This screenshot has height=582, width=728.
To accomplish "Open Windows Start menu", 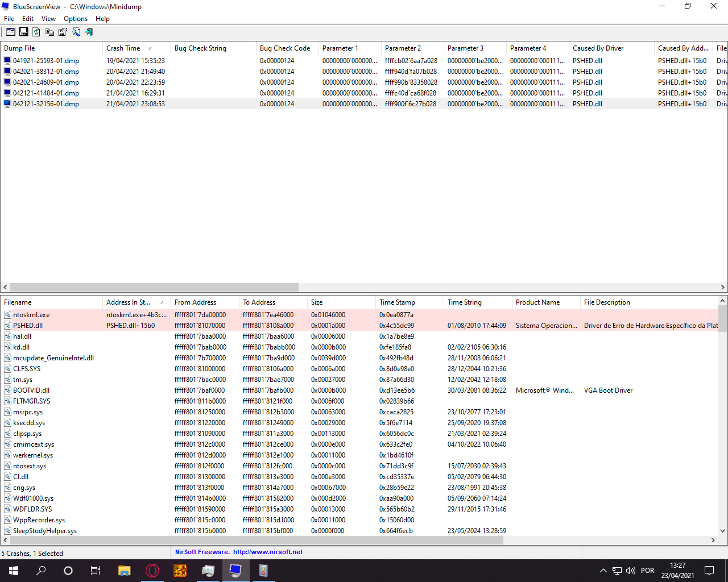I will click(14, 571).
